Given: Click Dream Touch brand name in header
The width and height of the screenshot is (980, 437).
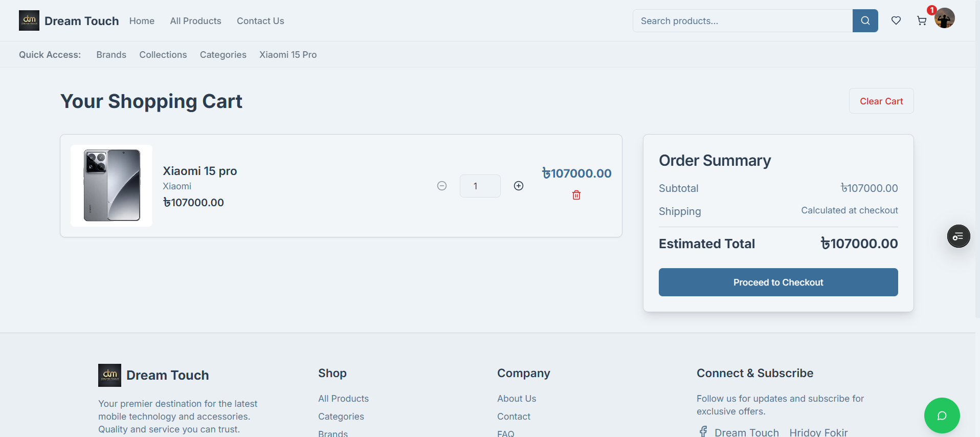Looking at the screenshot, I should click(x=82, y=21).
